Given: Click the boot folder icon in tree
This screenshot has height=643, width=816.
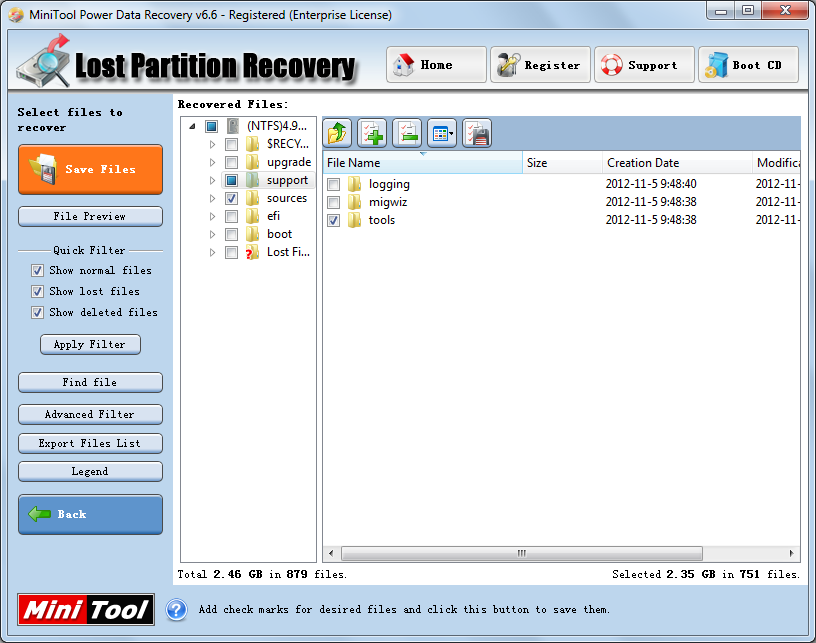Looking at the screenshot, I should 252,234.
